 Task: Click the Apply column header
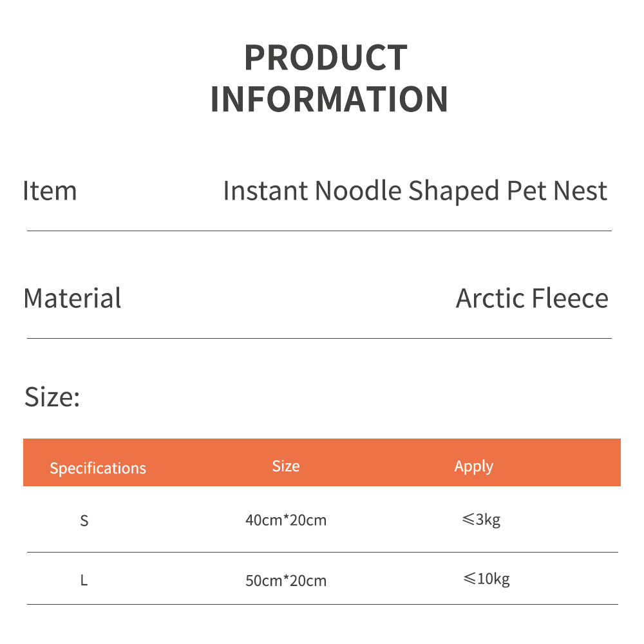tap(473, 466)
